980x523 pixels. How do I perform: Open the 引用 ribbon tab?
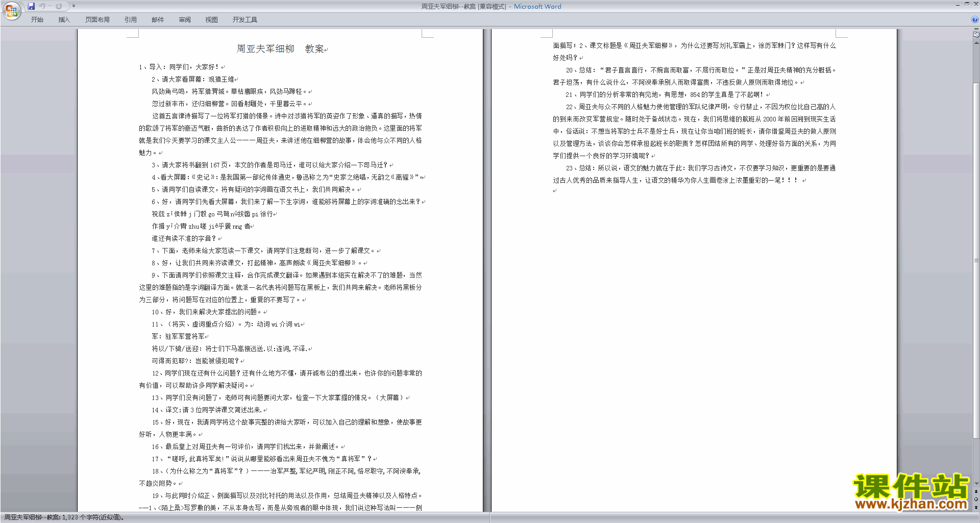click(x=131, y=20)
